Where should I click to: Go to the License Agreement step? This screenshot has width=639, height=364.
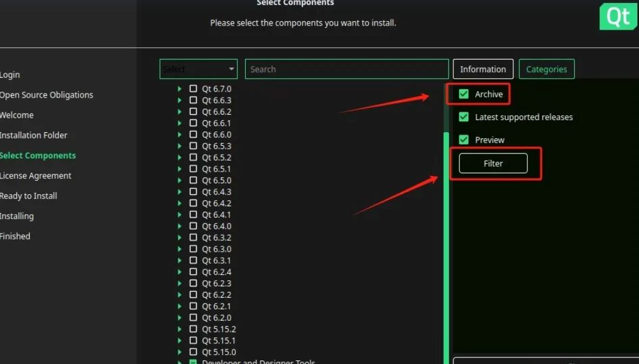click(35, 176)
